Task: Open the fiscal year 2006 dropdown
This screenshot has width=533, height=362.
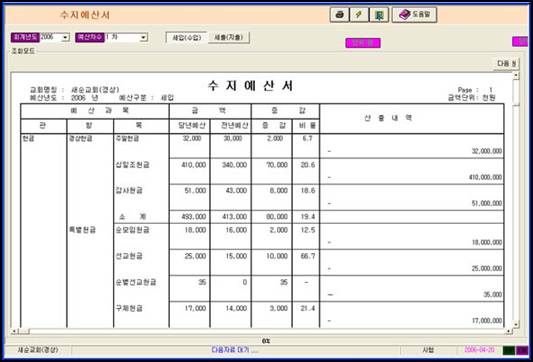Action: (x=65, y=37)
